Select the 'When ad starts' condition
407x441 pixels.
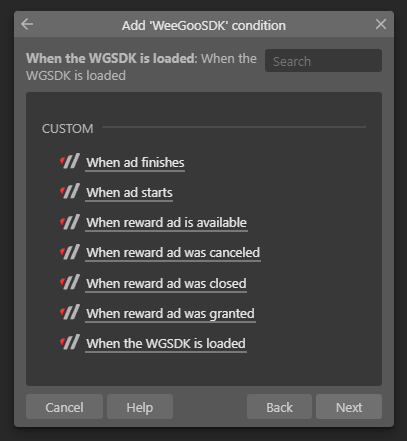(x=129, y=193)
